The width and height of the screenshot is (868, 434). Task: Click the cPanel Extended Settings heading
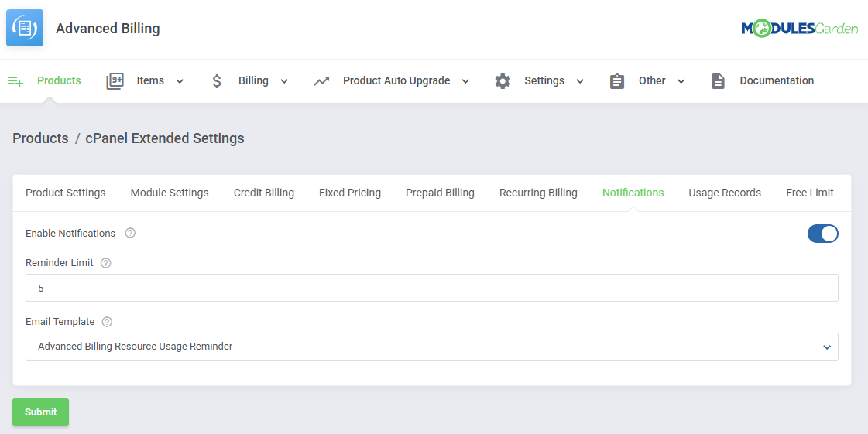click(x=164, y=138)
